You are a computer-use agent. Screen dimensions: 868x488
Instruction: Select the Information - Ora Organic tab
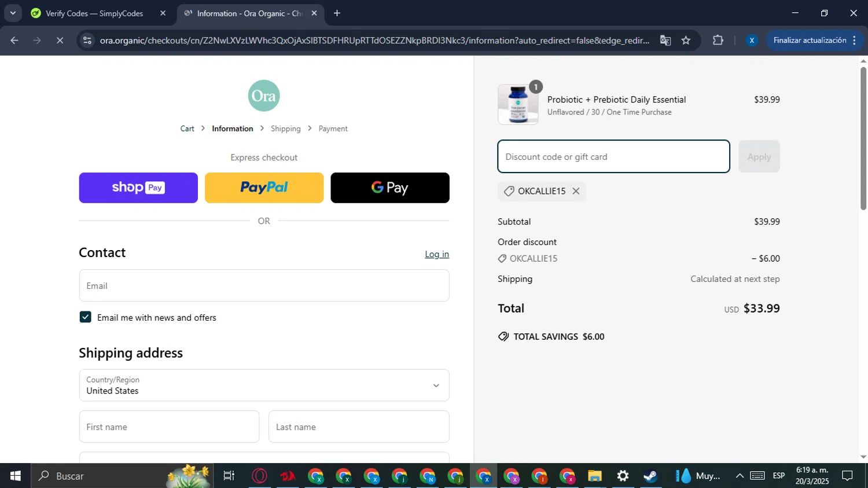(250, 13)
